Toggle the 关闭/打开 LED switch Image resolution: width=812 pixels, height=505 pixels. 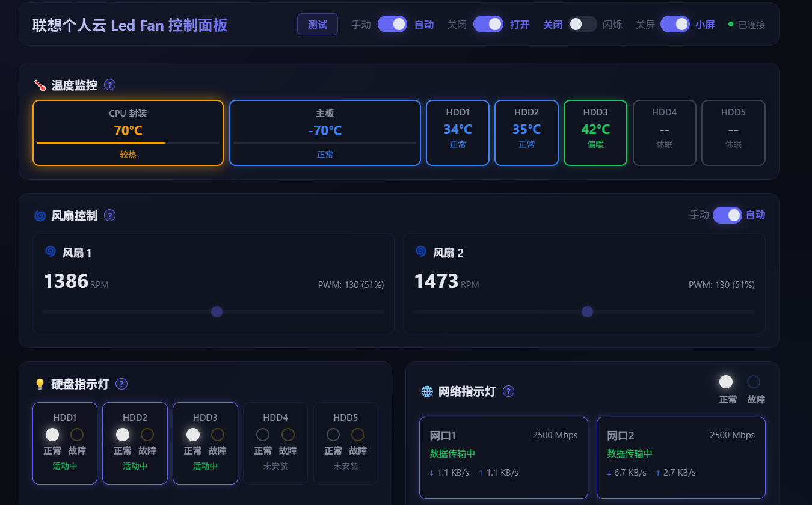click(488, 24)
